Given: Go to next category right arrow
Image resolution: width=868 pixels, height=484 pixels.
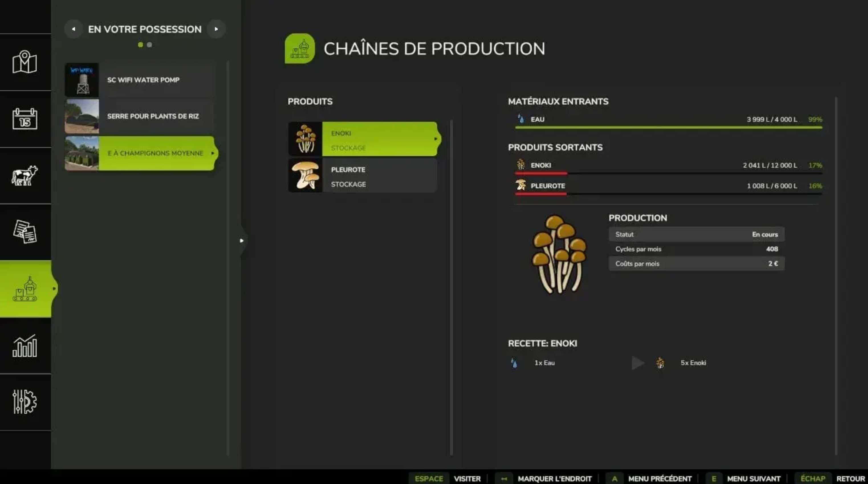Looking at the screenshot, I should pos(216,29).
